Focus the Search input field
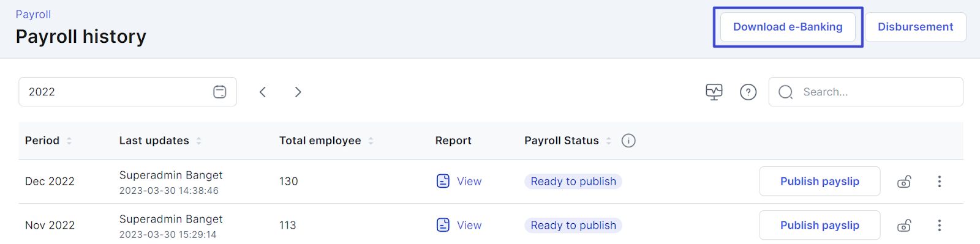980x244 pixels. tap(865, 92)
